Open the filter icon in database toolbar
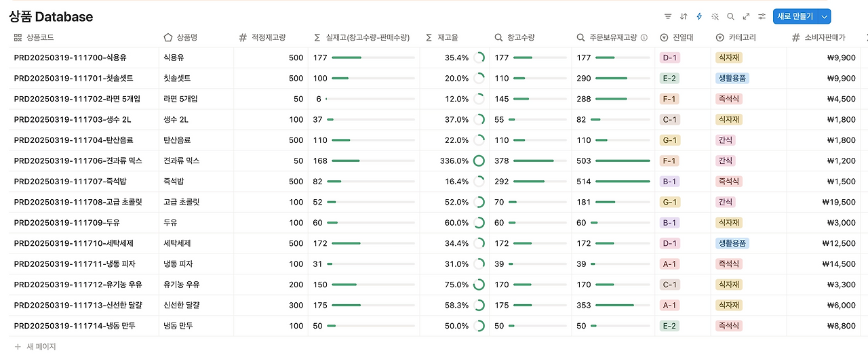 [x=668, y=16]
